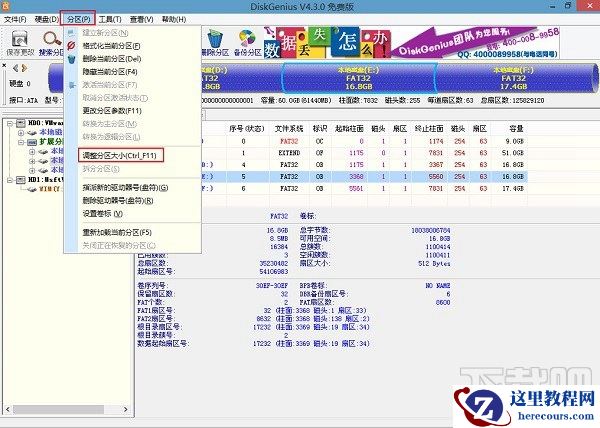Screen dimensions: 600x428
Task: Click the WIN tree item under HD1
Action: [x=50, y=189]
